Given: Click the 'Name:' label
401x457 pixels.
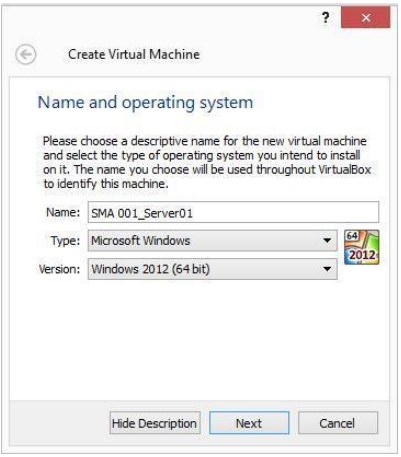Looking at the screenshot, I should click(x=63, y=212).
